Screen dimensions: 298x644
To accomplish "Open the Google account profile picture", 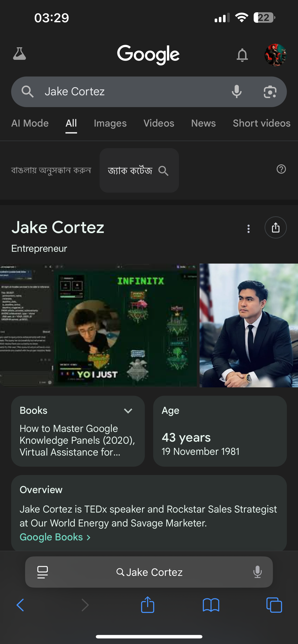I will [275, 55].
